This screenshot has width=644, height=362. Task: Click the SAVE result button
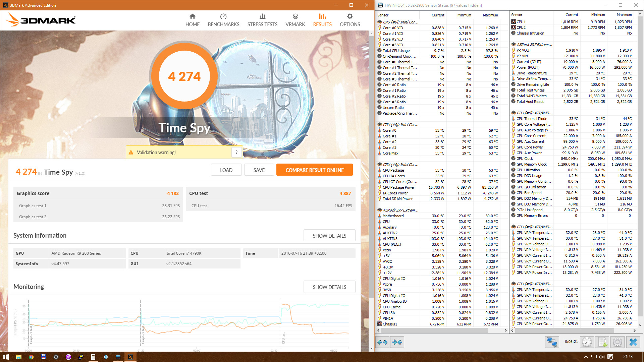click(259, 170)
